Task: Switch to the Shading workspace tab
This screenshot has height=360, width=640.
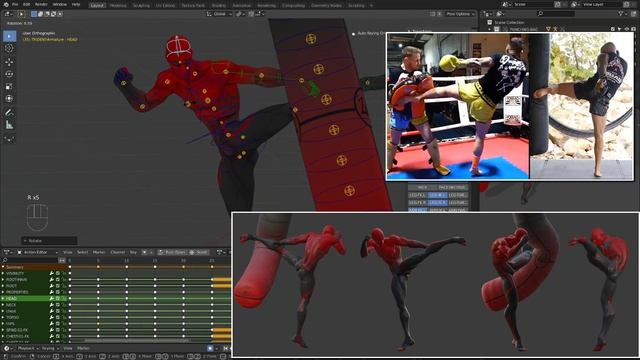Action: tap(219, 5)
